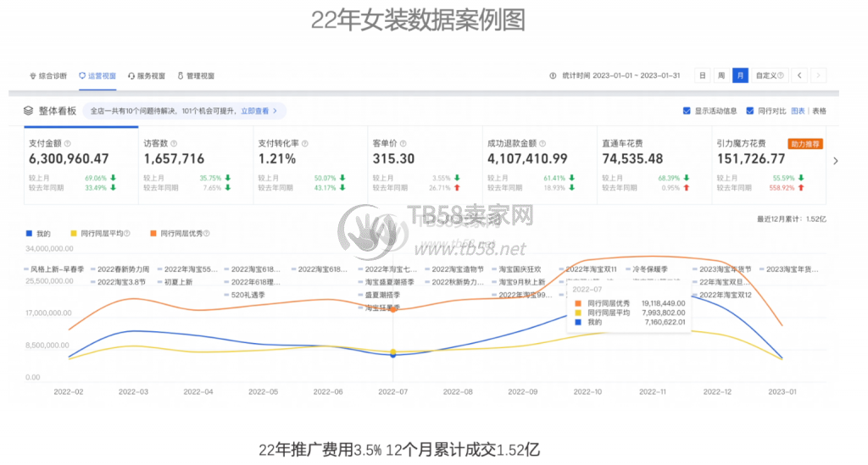
Task: Select the 月 time granularity button
Action: (x=740, y=75)
